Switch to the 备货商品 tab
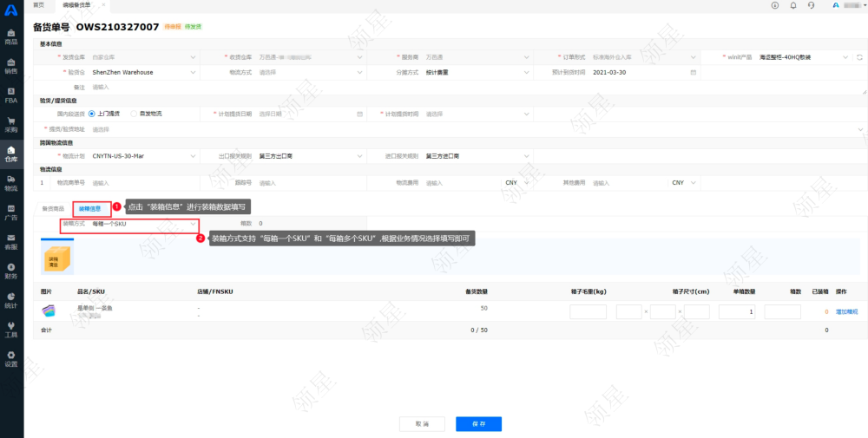The image size is (868, 438). click(x=53, y=208)
